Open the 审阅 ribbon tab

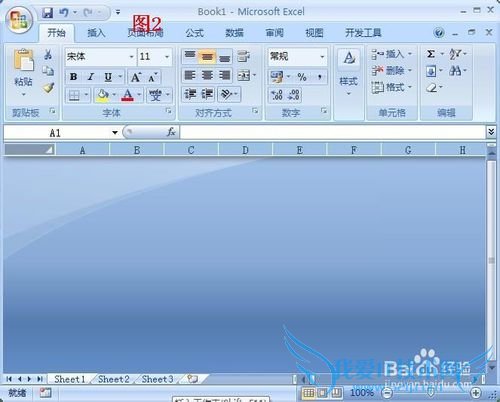tap(274, 33)
